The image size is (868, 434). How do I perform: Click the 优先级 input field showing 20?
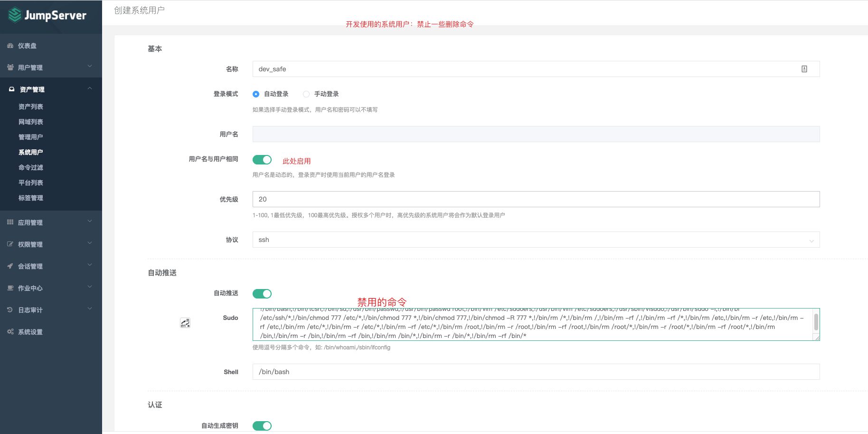(x=536, y=199)
